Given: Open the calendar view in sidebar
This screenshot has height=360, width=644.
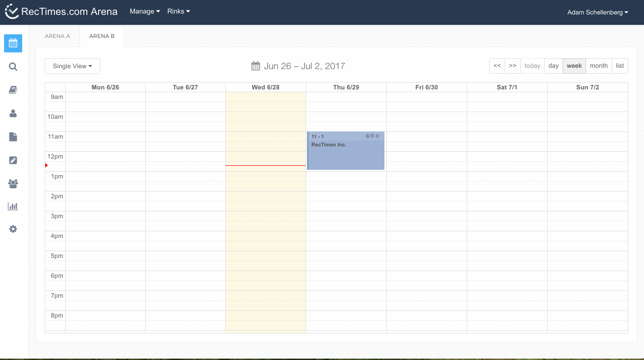Looking at the screenshot, I should [13, 43].
